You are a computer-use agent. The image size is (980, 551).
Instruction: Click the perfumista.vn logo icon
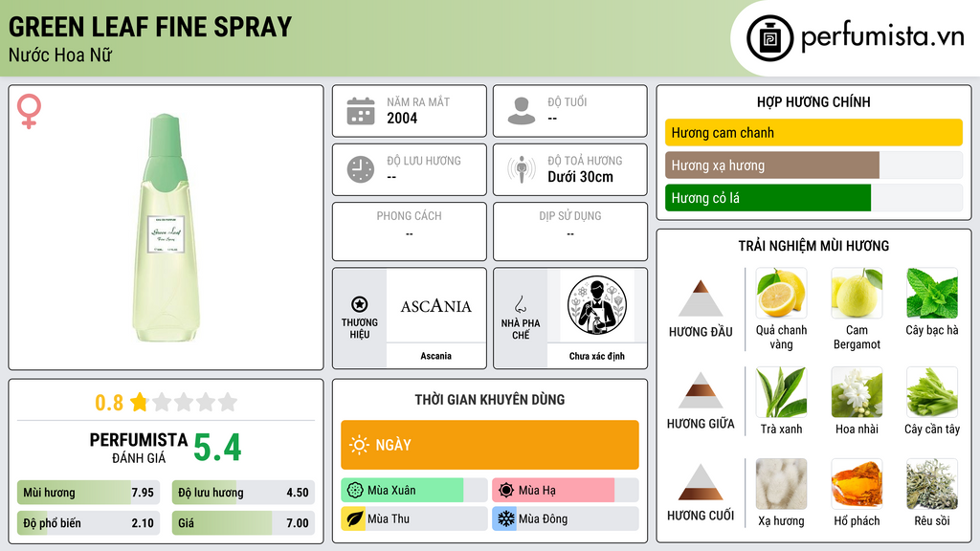coord(769,38)
